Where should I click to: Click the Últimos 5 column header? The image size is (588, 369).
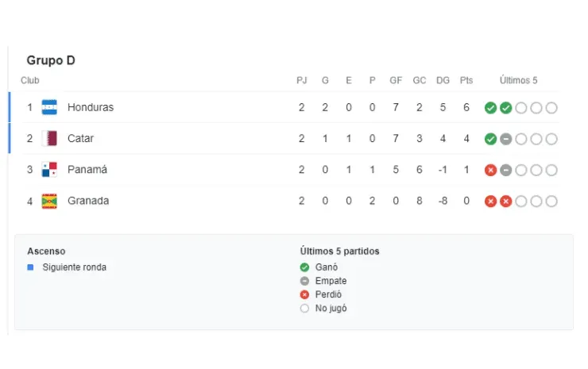[518, 80]
